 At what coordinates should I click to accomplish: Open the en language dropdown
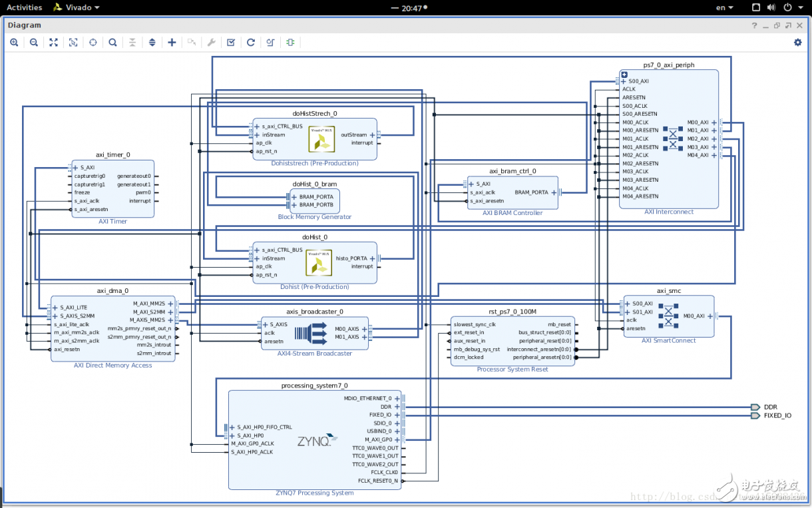(725, 7)
